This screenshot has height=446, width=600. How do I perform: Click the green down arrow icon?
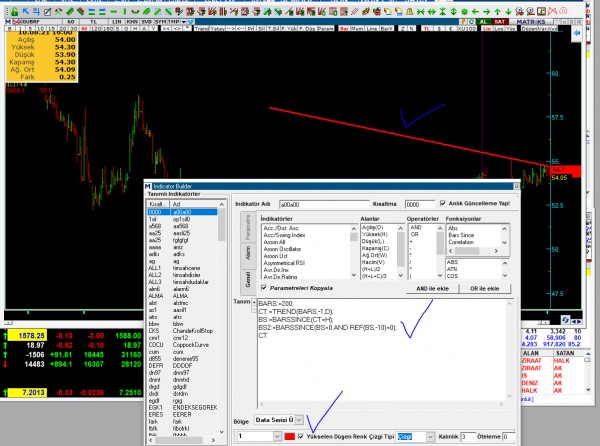508,11
